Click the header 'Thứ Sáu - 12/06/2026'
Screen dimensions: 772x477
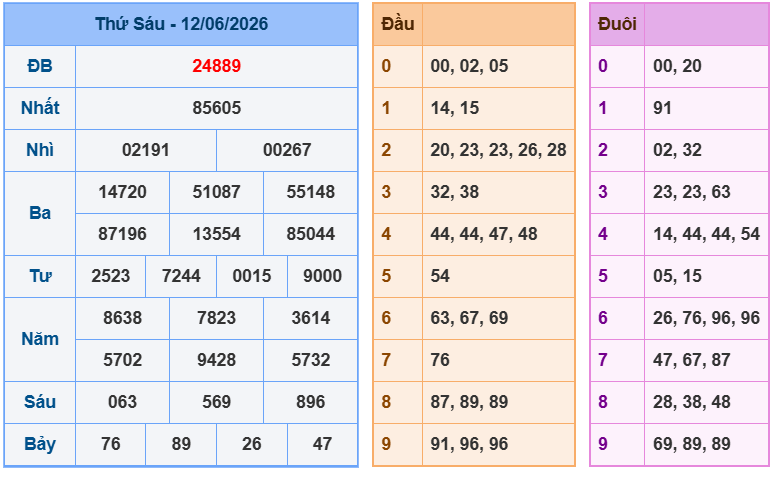(x=181, y=24)
